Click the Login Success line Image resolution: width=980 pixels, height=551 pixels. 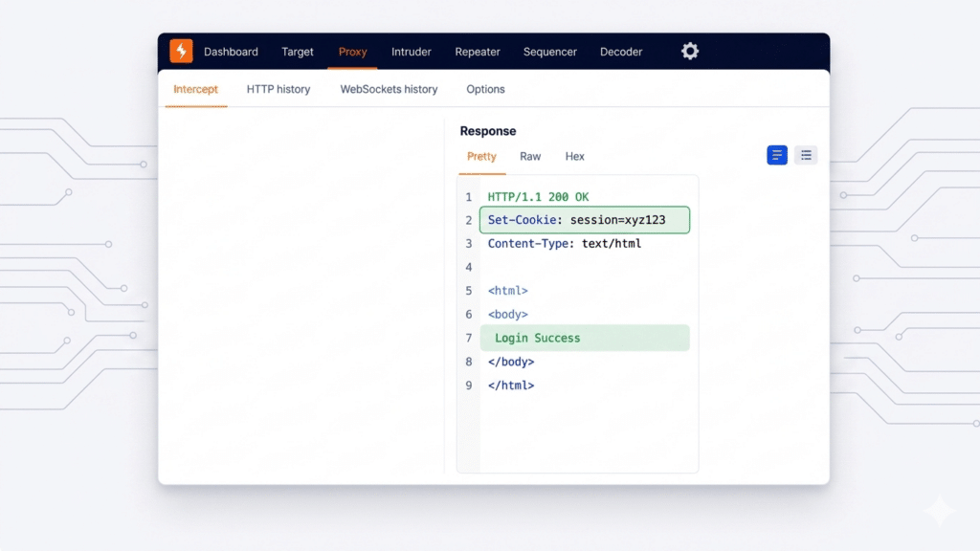click(x=585, y=338)
